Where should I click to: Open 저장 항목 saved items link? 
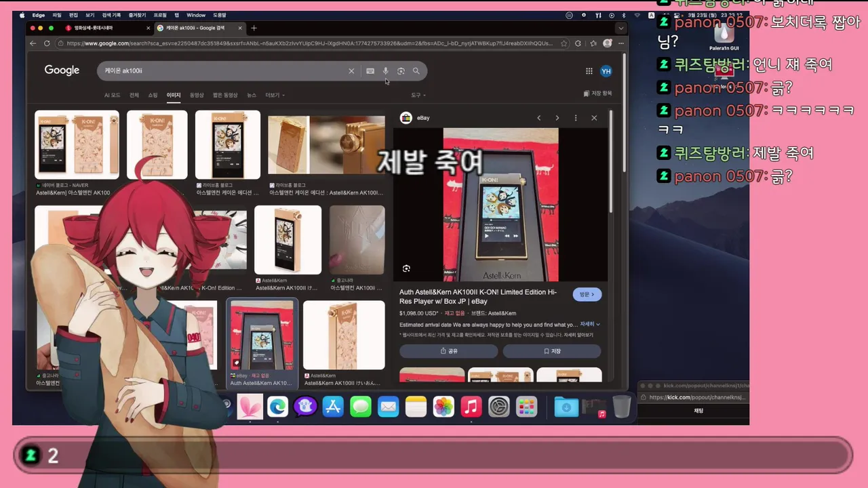click(x=597, y=94)
